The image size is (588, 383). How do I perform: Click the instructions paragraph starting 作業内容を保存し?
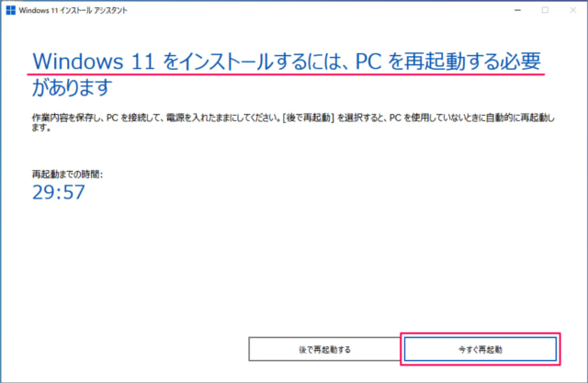point(293,122)
